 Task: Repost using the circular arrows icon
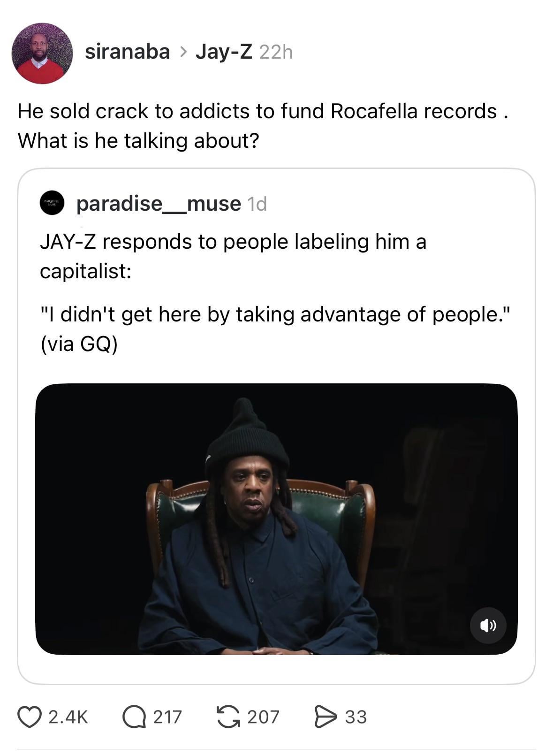(x=228, y=717)
